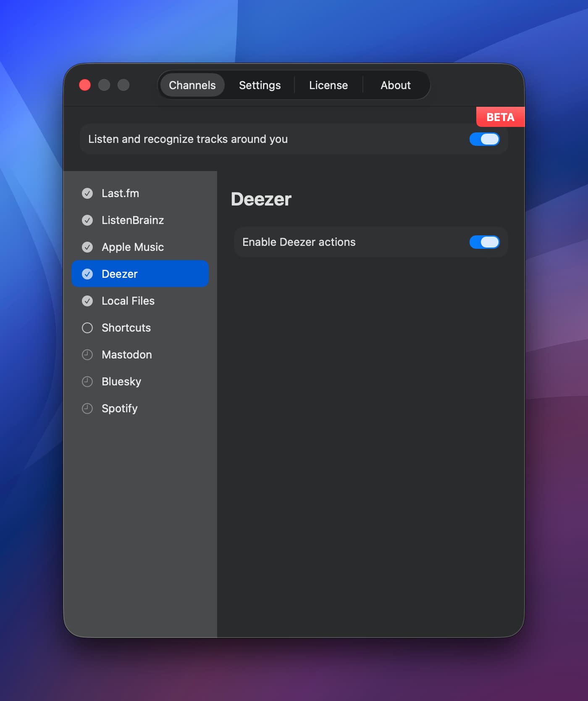Click the red BETA badge

pyautogui.click(x=500, y=117)
